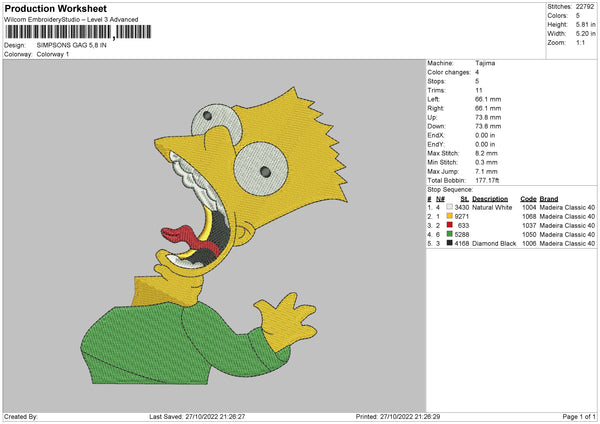
Task: Click the 'Left:' measurement value
Action: (488, 99)
